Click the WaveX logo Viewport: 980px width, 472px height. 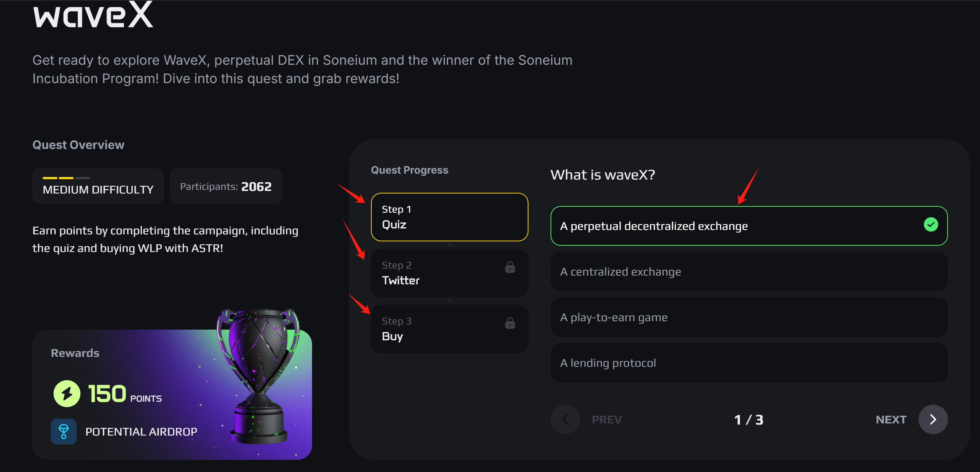point(93,15)
